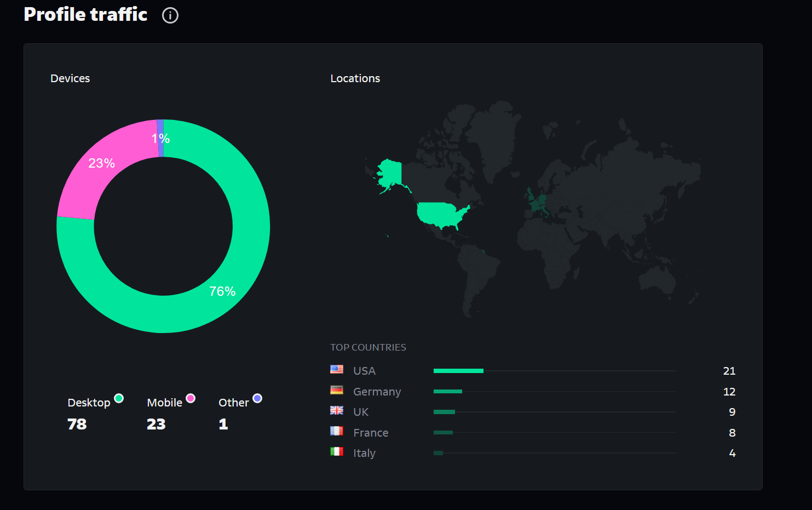Click the UK visit count 9
The height and width of the screenshot is (510, 812).
(732, 412)
